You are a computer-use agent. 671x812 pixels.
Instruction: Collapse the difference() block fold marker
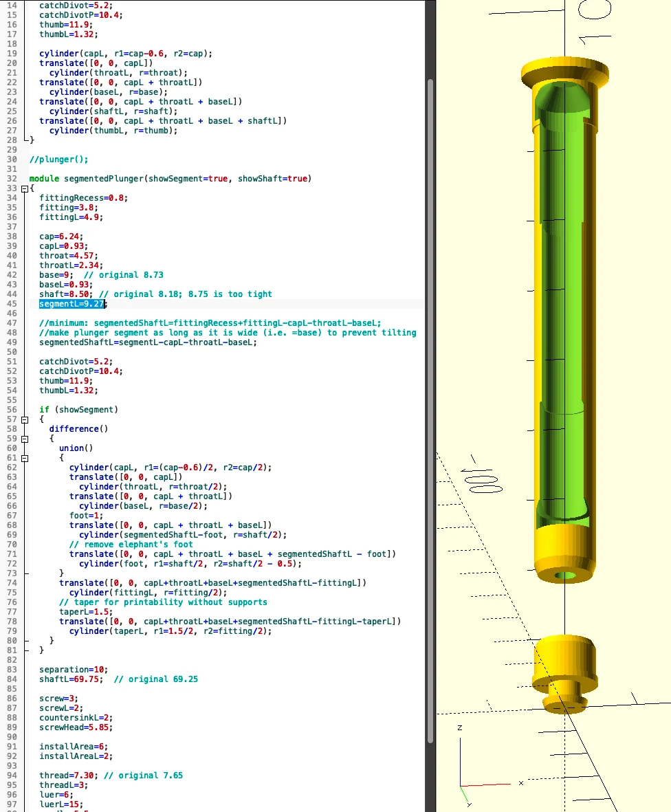click(x=24, y=439)
